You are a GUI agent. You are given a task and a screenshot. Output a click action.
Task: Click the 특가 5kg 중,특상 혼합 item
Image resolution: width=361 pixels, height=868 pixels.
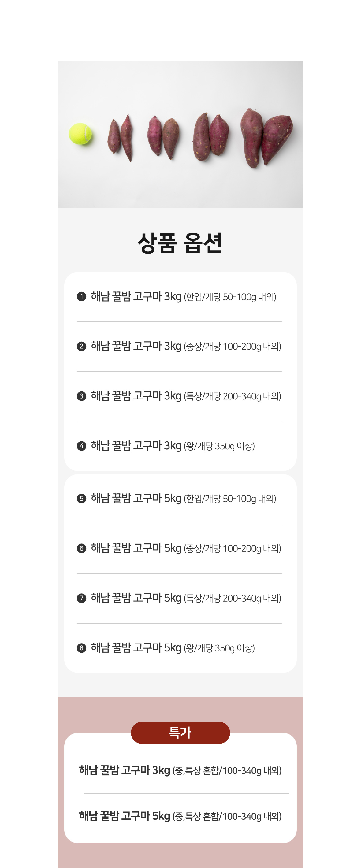[180, 816]
